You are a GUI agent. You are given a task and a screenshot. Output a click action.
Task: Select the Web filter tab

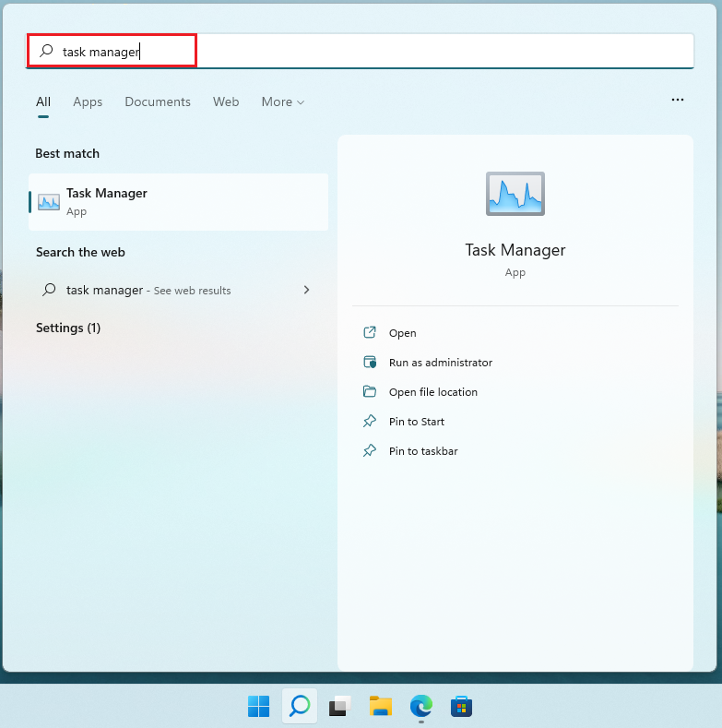pyautogui.click(x=226, y=101)
